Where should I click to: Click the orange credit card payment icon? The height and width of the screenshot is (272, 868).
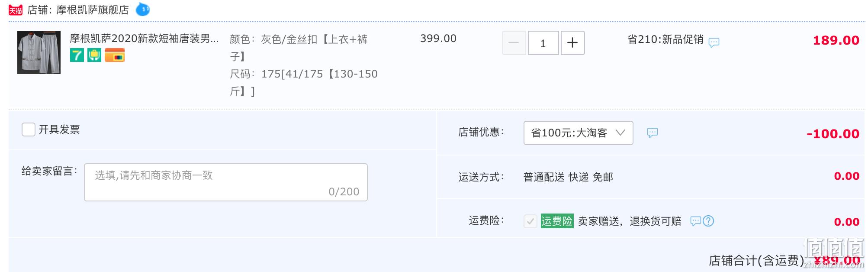115,55
